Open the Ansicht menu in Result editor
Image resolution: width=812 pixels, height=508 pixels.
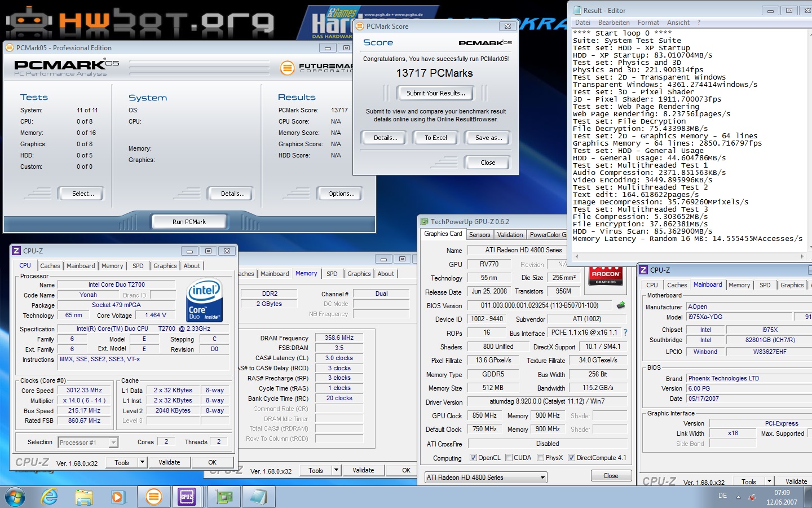(678, 23)
